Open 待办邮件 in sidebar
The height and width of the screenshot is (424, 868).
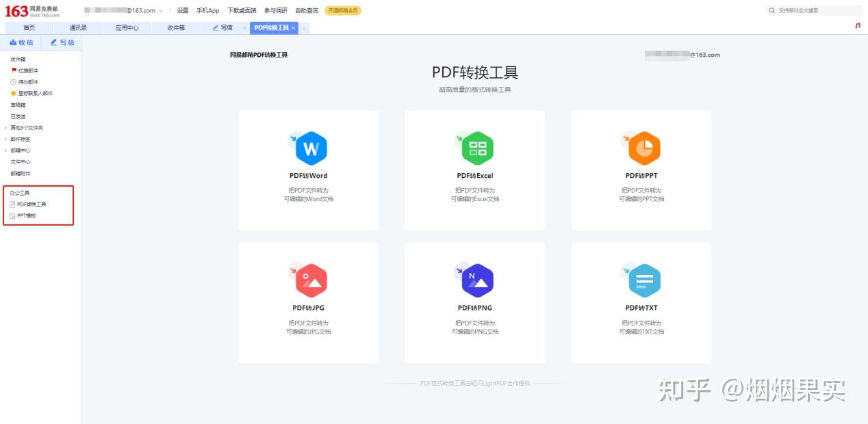click(x=28, y=82)
